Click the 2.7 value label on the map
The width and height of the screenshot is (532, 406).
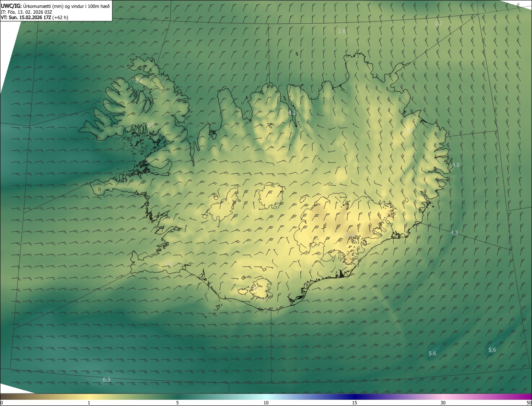[438, 24]
